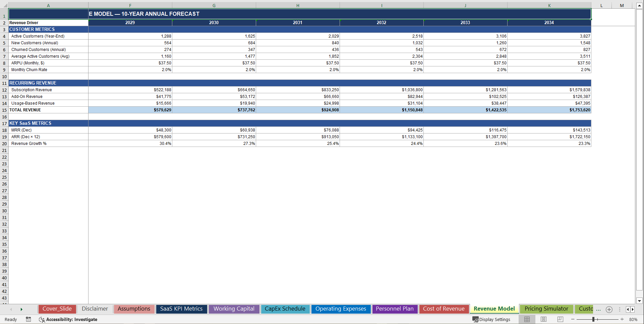Viewport: 644px width, 324px height.
Task: Run Accessibility: Investigate checker
Action: tap(68, 319)
